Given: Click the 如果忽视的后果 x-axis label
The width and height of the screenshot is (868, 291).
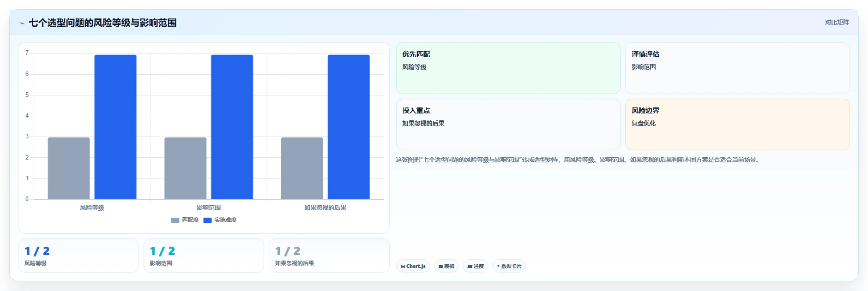Looking at the screenshot, I should pos(325,208).
